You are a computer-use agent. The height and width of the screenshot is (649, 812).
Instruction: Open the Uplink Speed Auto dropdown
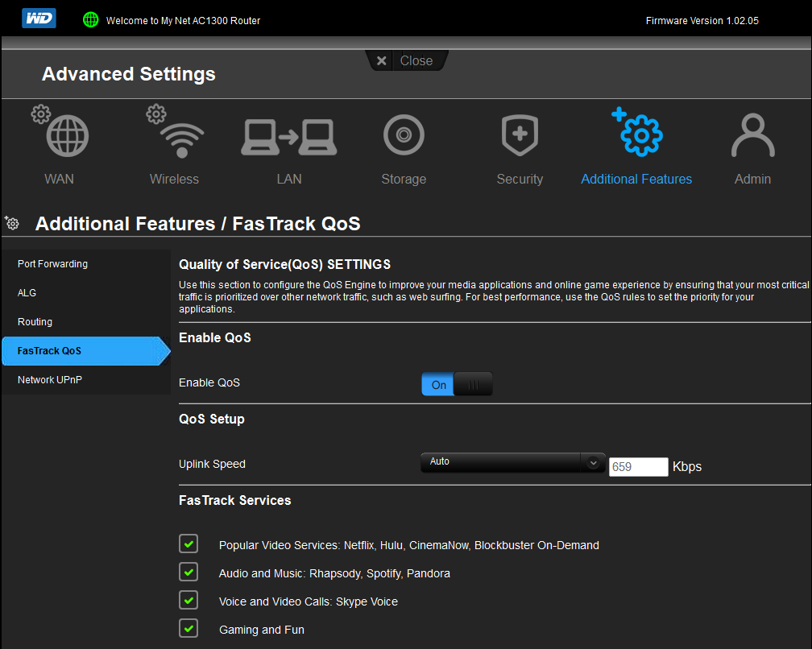point(512,462)
